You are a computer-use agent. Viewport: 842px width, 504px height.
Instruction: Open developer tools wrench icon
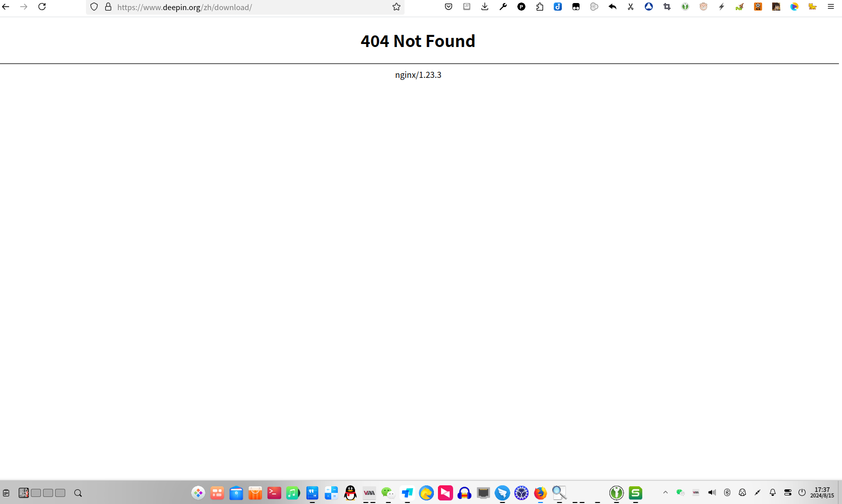coord(503,7)
